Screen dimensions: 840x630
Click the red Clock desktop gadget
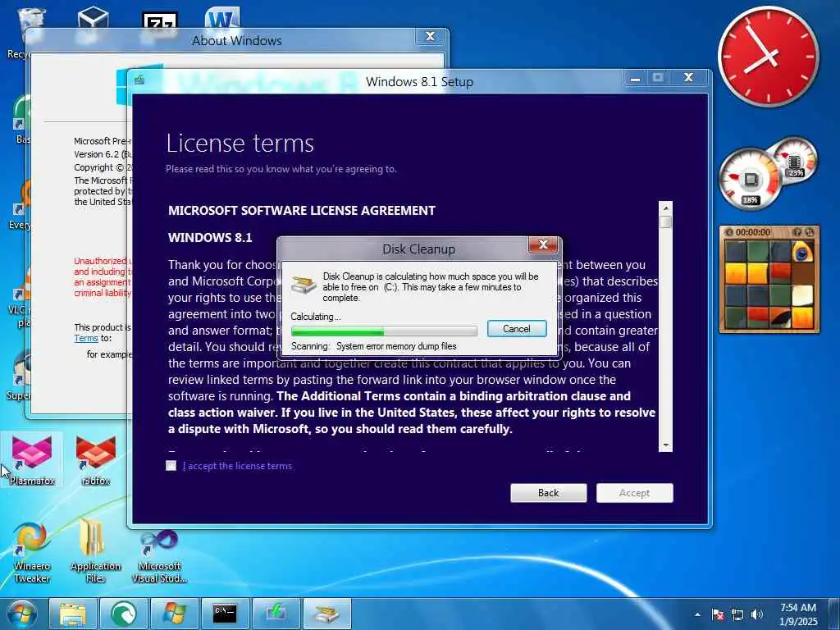tap(769, 57)
